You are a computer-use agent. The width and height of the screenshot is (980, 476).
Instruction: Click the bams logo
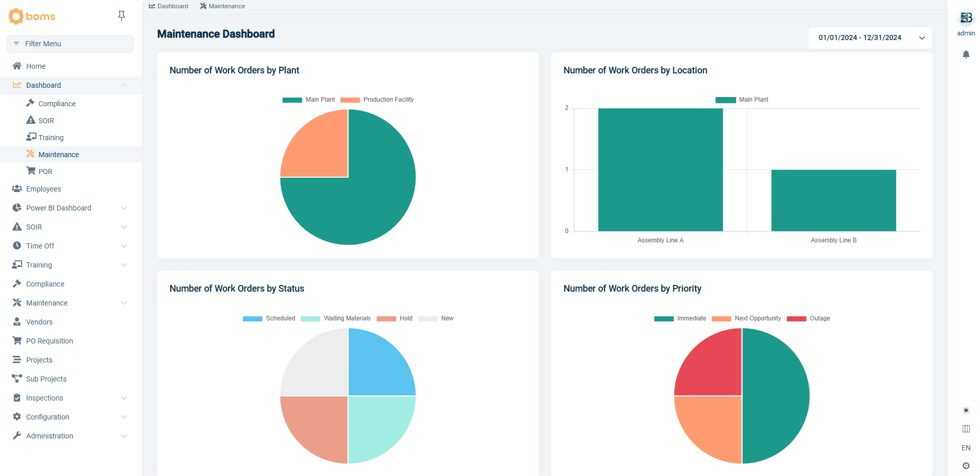[x=32, y=16]
